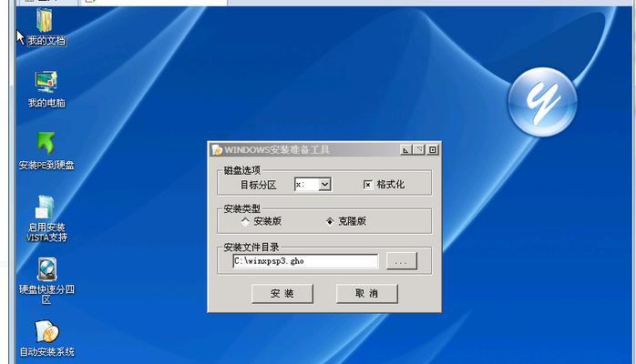Click the 安装 button

282,293
